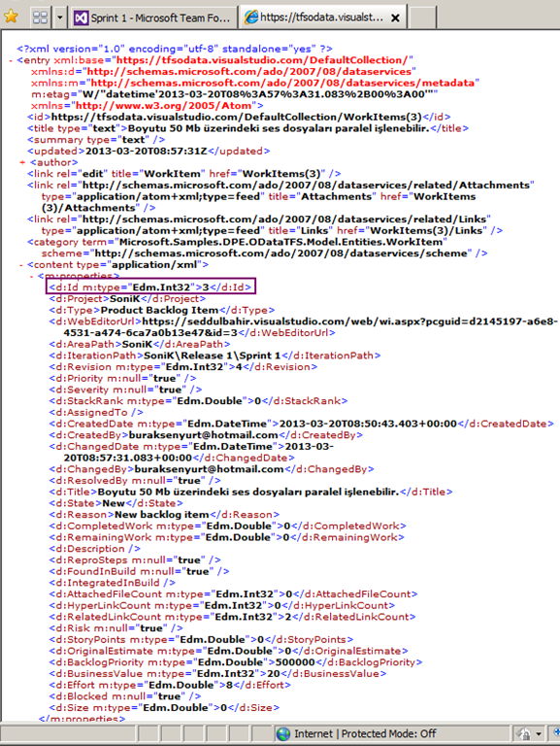Click the d:BusinessValue value 20
The image size is (560, 746).
(x=274, y=674)
